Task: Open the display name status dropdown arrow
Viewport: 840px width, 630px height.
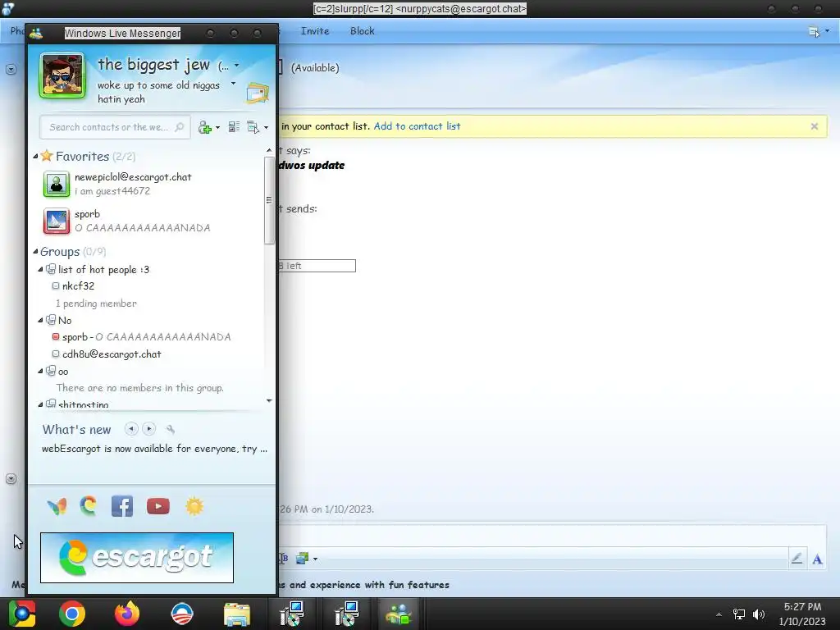Action: (x=237, y=66)
